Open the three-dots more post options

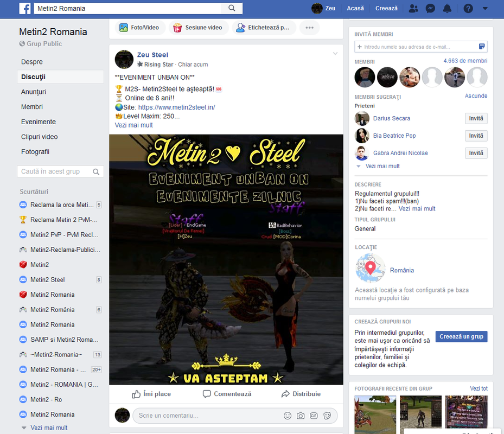tap(310, 28)
